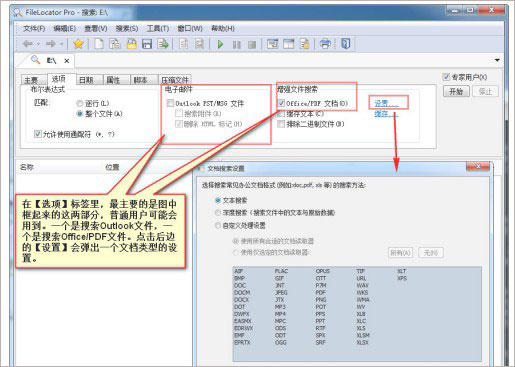Open the 设置... link
The width and height of the screenshot is (515, 367).
(x=386, y=103)
